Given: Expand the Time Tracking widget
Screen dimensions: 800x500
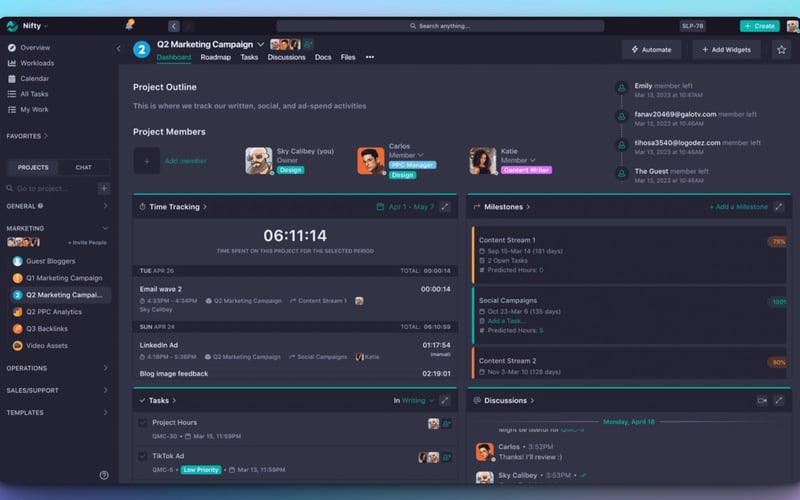Looking at the screenshot, I should coord(445,207).
